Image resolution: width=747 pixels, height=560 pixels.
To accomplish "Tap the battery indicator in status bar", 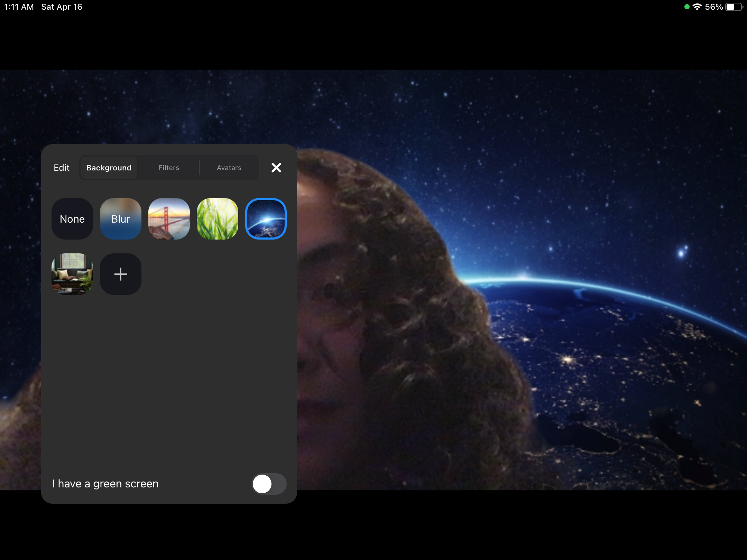I will click(x=733, y=7).
